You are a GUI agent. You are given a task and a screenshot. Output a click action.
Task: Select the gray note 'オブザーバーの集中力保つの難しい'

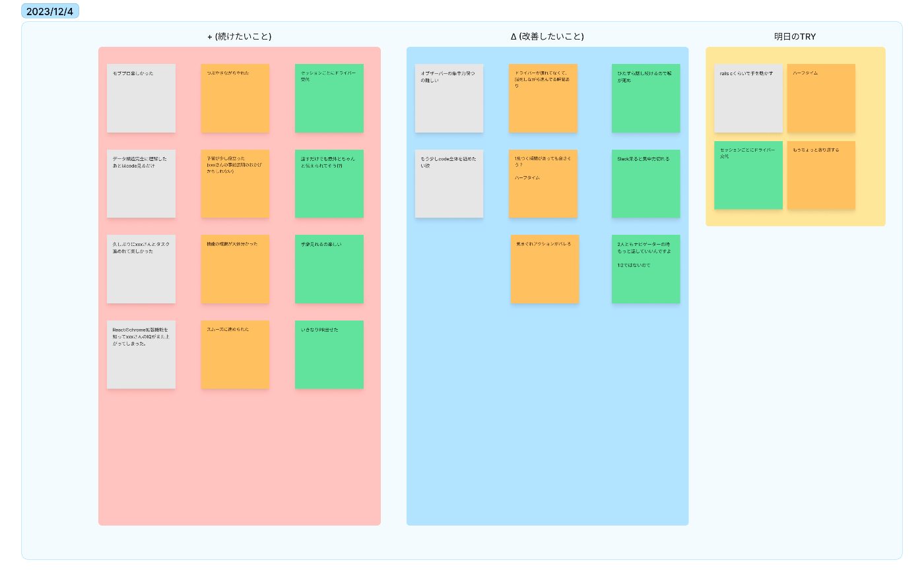[x=449, y=98]
